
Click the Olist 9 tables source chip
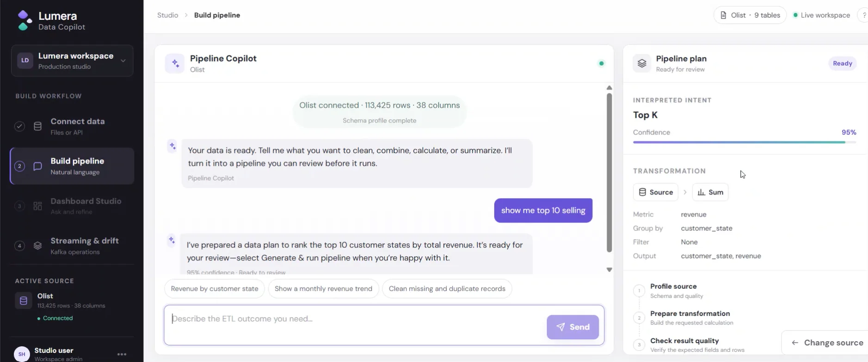pyautogui.click(x=750, y=15)
